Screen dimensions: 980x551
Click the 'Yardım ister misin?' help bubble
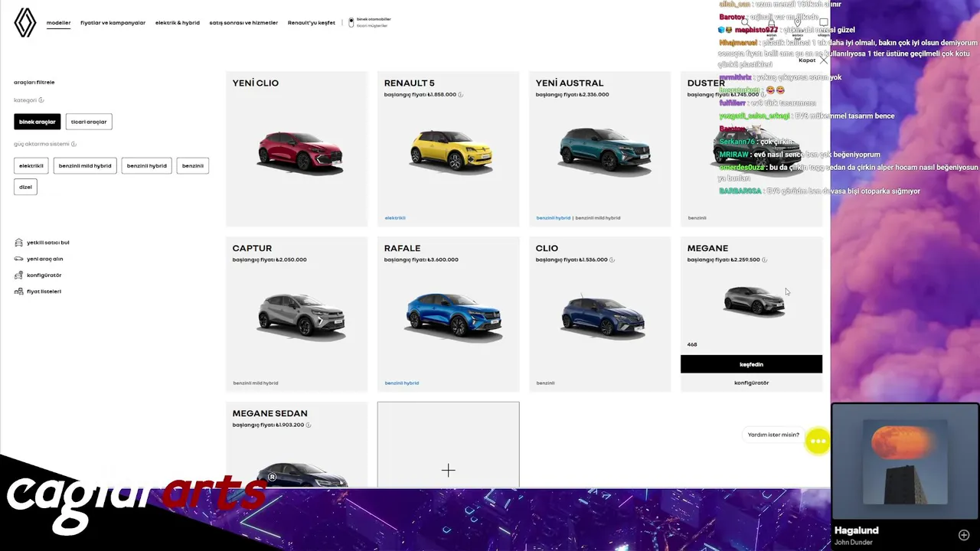(x=773, y=435)
